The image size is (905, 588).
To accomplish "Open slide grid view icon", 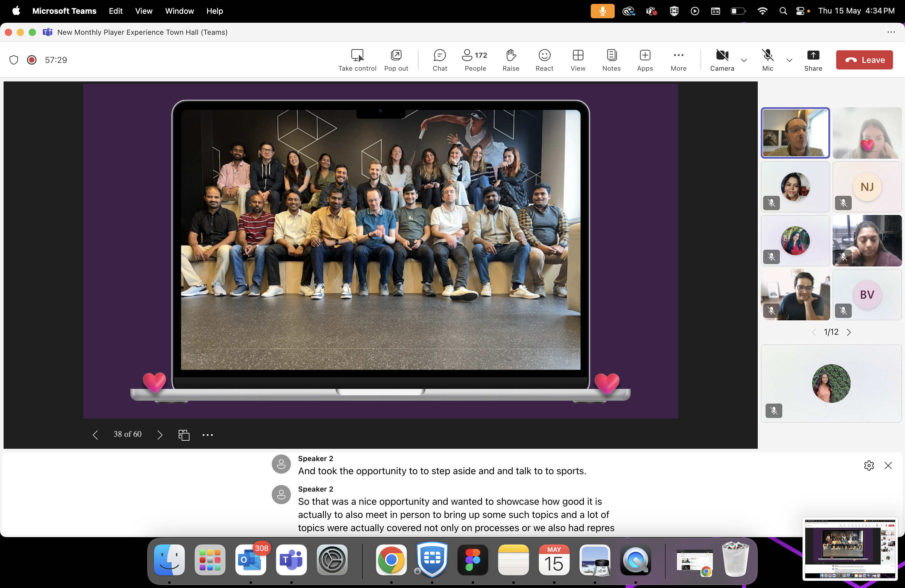I will click(x=184, y=435).
